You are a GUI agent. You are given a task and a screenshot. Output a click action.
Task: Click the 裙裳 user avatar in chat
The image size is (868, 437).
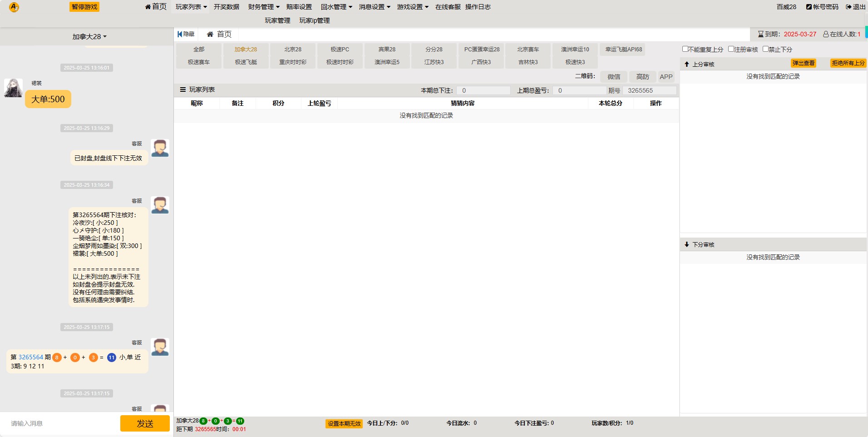coord(13,88)
